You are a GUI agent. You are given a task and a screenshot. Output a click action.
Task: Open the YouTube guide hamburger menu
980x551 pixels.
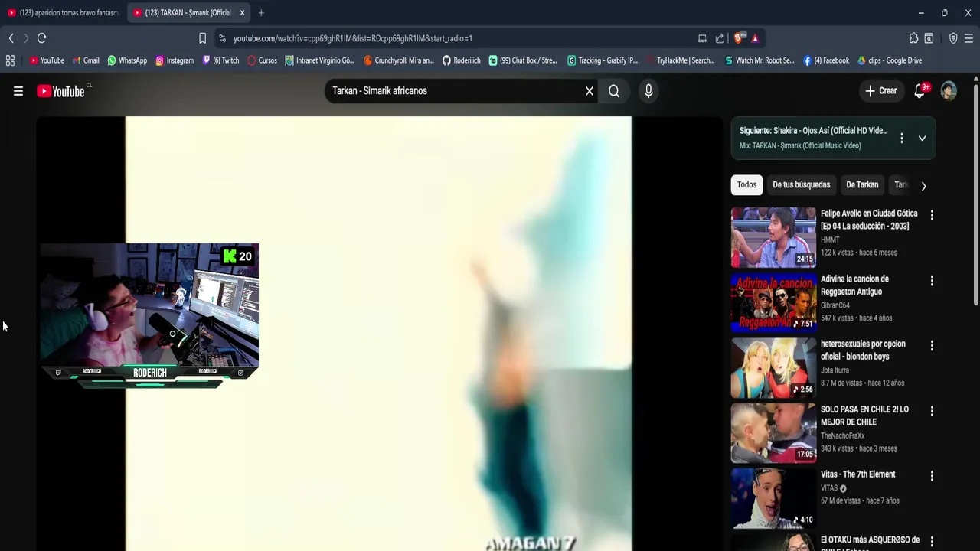point(18,91)
